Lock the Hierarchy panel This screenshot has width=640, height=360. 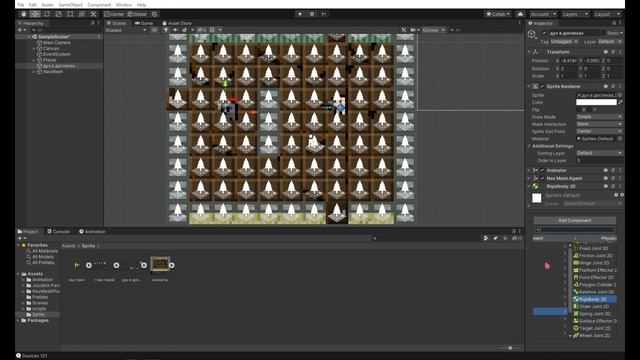click(93, 23)
